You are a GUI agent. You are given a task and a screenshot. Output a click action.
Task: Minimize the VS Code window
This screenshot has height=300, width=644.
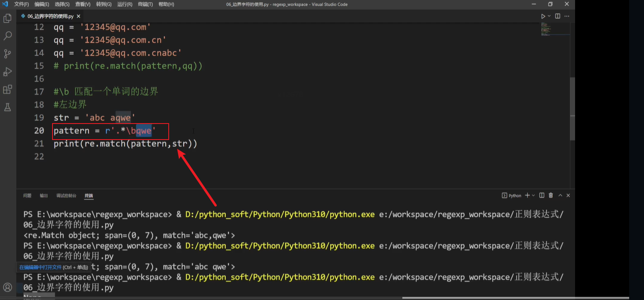(534, 4)
